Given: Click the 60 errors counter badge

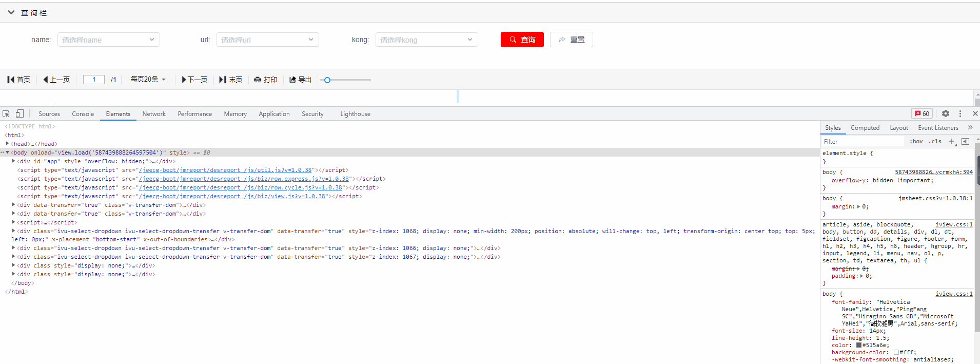Looking at the screenshot, I should click(922, 114).
